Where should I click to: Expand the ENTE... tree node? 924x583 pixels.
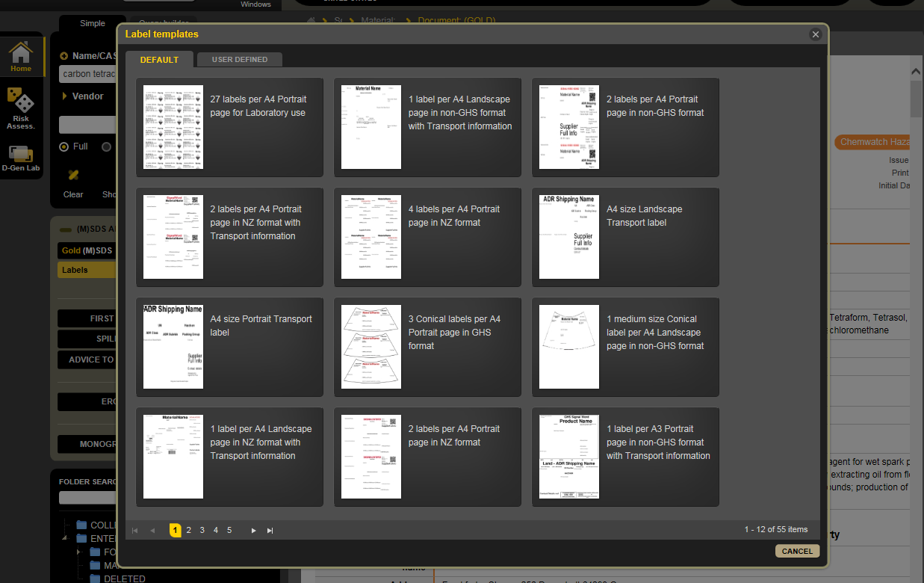click(x=65, y=538)
